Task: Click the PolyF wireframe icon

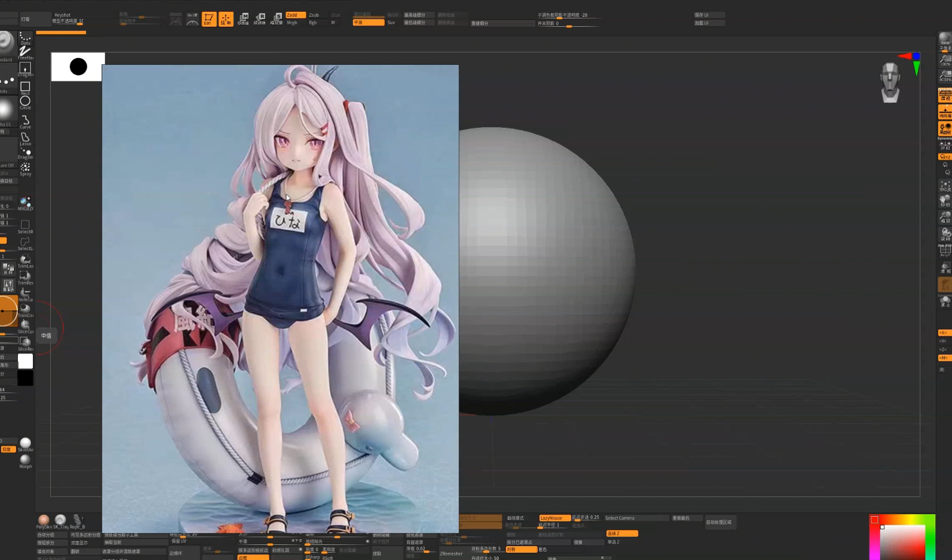Action: tap(945, 251)
